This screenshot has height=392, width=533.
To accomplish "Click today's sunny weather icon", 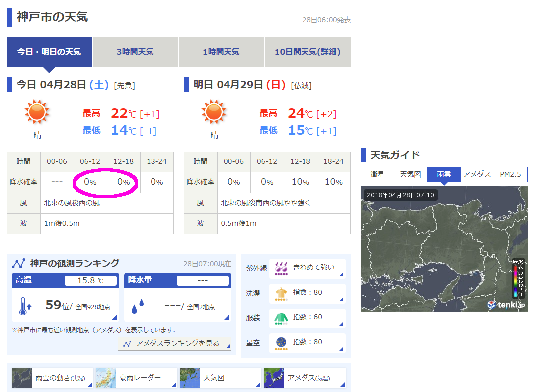I will [x=37, y=112].
